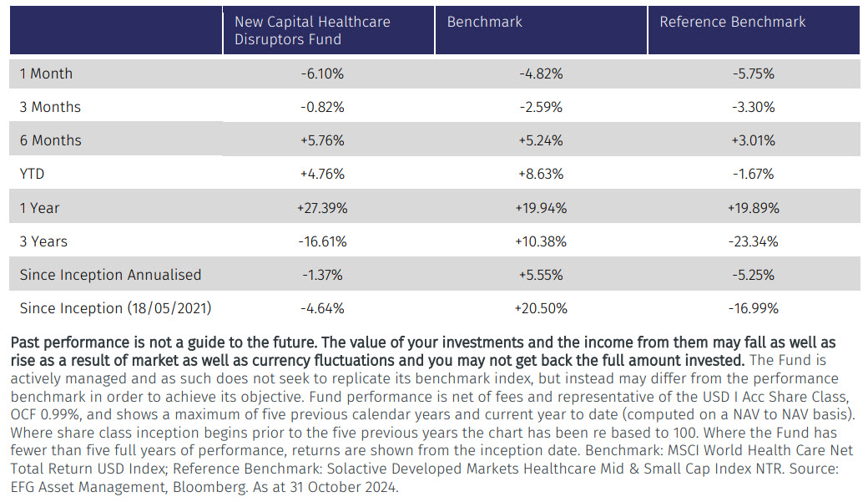Click the Reference Benchmark column header
The image size is (868, 502).
[732, 23]
